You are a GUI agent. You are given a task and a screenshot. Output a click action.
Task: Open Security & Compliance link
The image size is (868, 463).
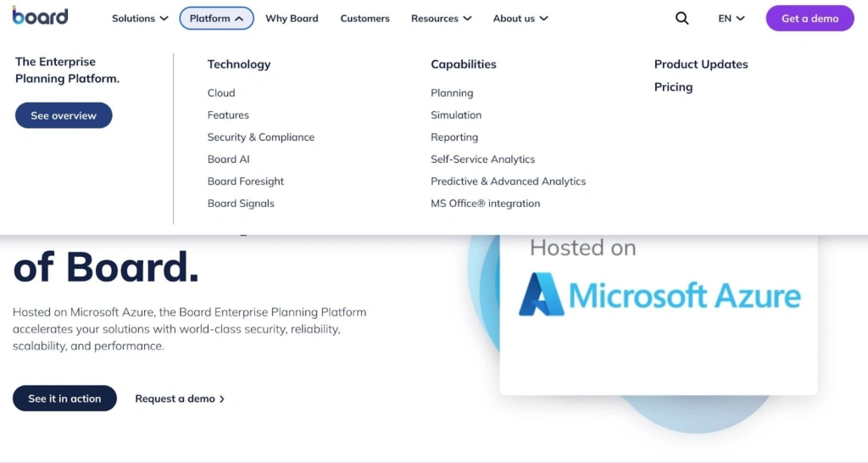pyautogui.click(x=260, y=137)
